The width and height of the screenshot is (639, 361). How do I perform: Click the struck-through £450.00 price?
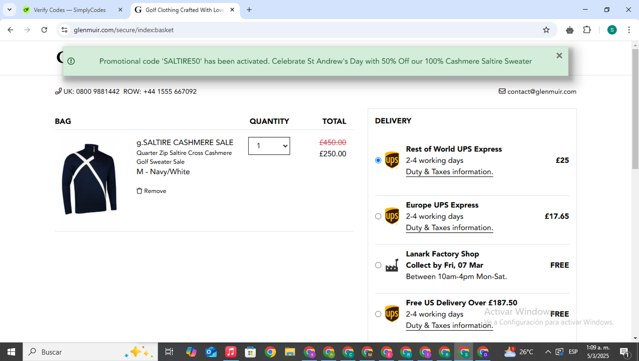coord(333,142)
